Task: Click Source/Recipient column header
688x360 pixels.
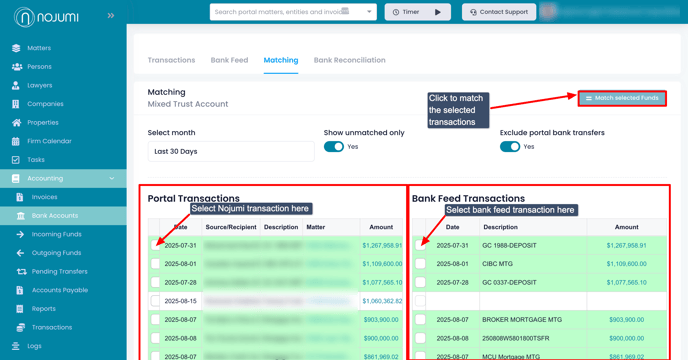Action: coord(231,227)
